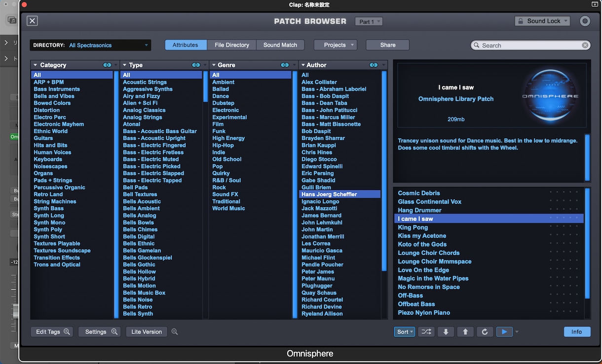Image resolution: width=602 pixels, height=364 pixels.
Task: Select the Cosmic Debris patch
Action: pyautogui.click(x=419, y=193)
